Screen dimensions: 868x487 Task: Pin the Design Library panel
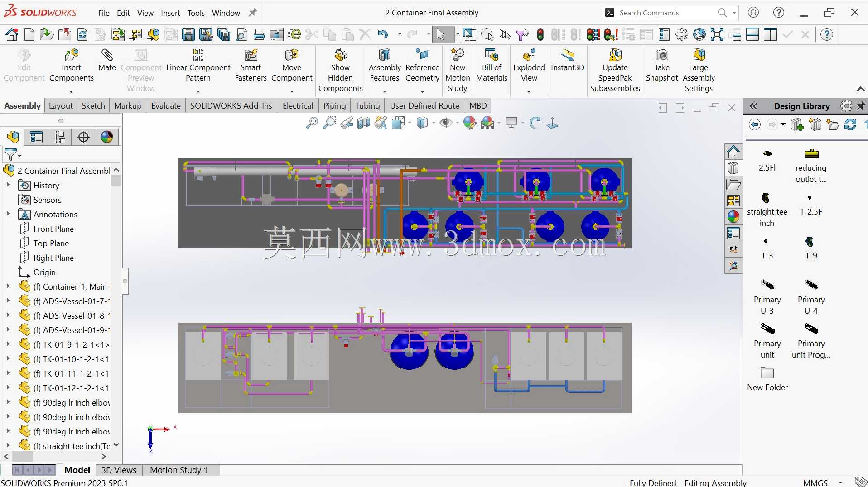point(861,106)
